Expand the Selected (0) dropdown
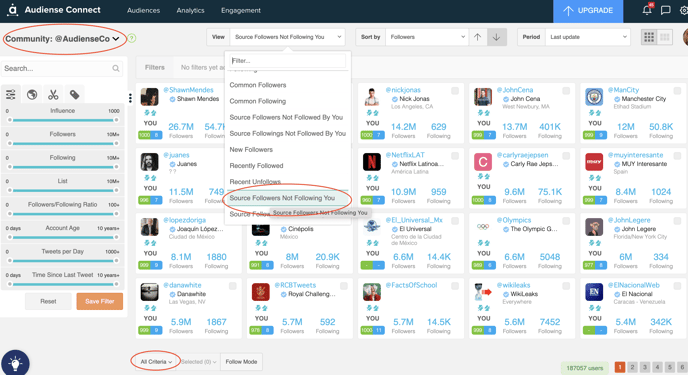This screenshot has height=375, width=688. point(198,362)
